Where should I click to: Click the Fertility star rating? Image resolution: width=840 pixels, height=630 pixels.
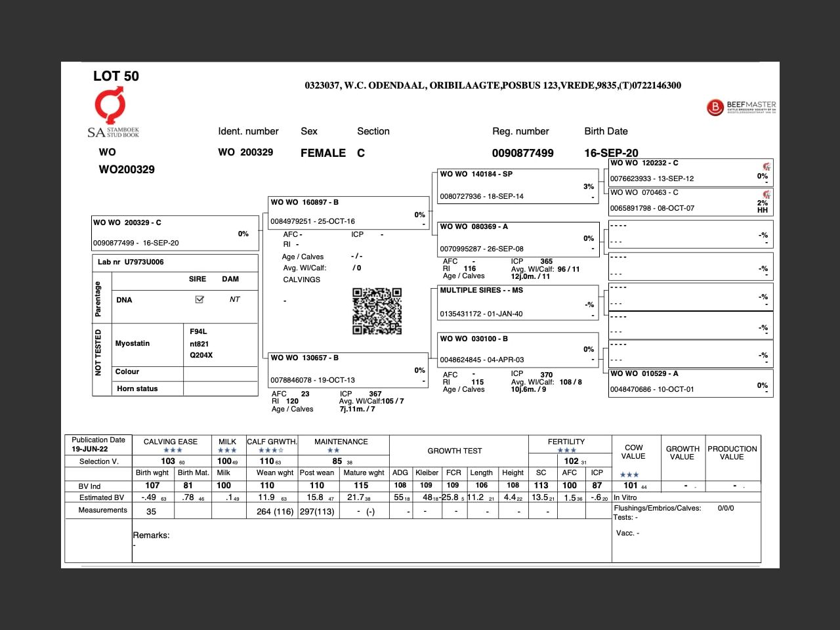[x=566, y=450]
